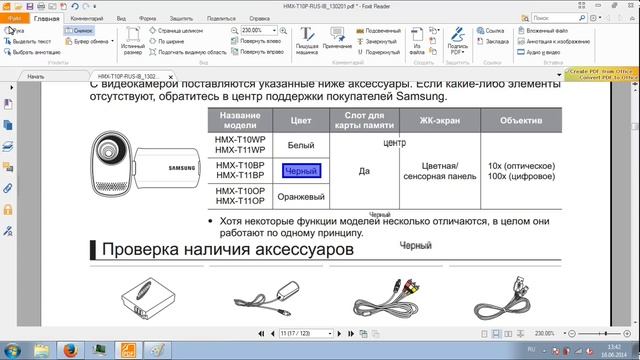Screen dimensions: 640x360
Task: Select the Hand (Рука) tool
Action: click(x=14, y=31)
